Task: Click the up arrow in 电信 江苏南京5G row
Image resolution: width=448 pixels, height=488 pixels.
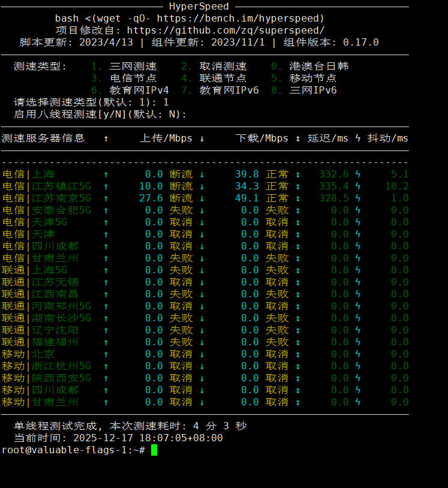Action: coord(106,198)
